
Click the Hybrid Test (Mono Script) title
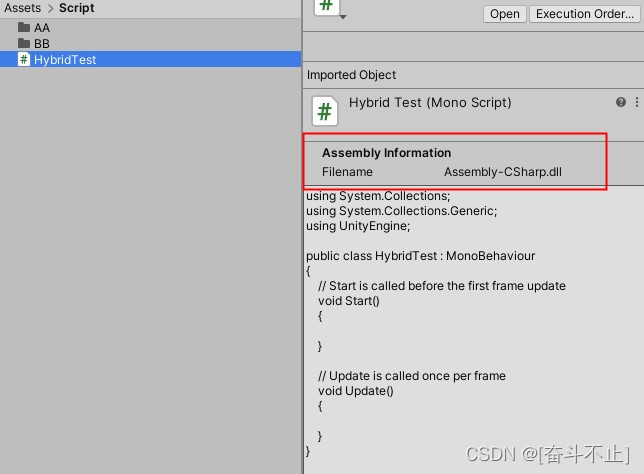coord(430,103)
